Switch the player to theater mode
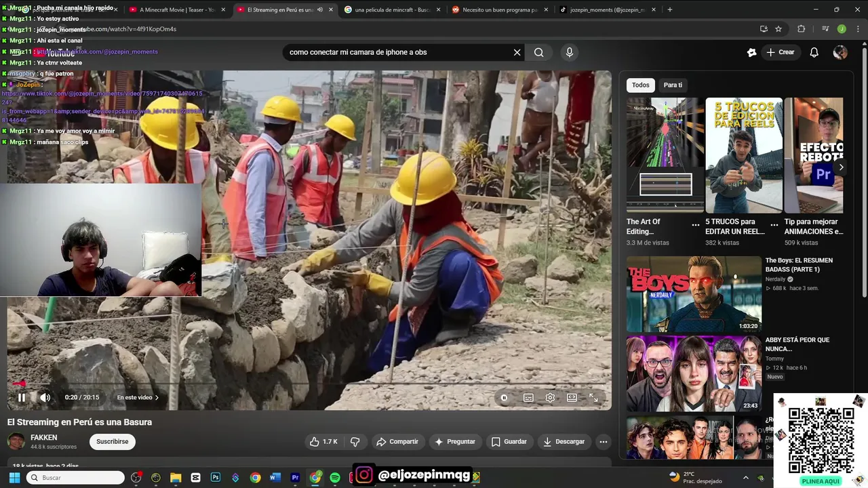This screenshot has height=488, width=868. click(x=572, y=398)
